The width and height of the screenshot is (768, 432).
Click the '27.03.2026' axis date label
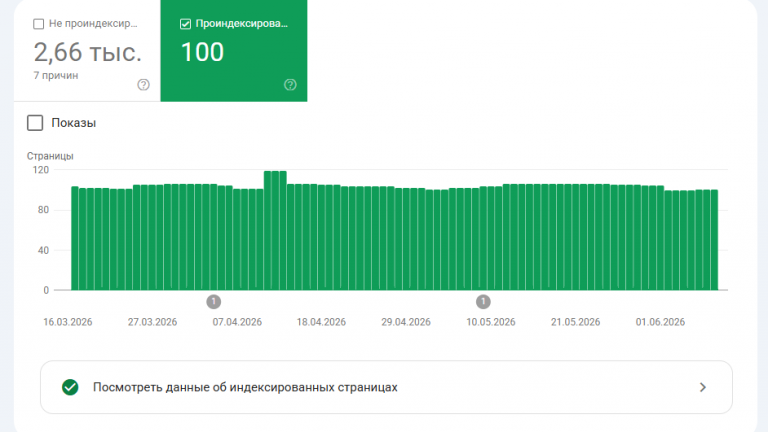(152, 322)
